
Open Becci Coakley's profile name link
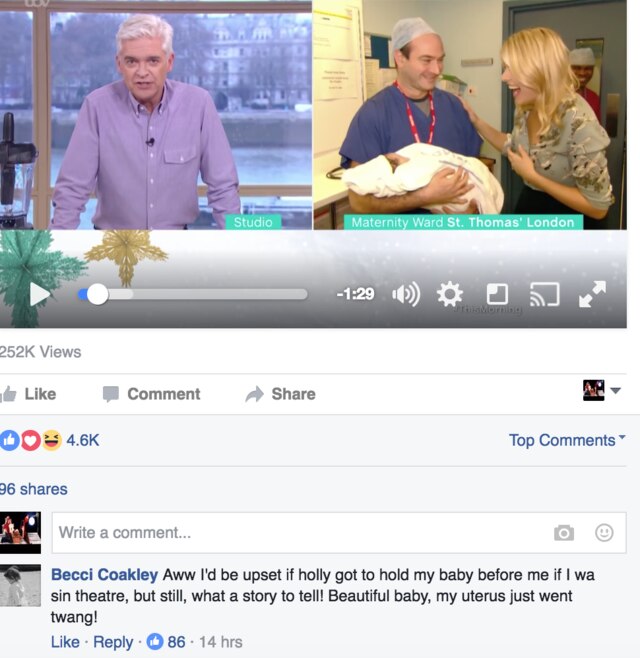coord(104,574)
